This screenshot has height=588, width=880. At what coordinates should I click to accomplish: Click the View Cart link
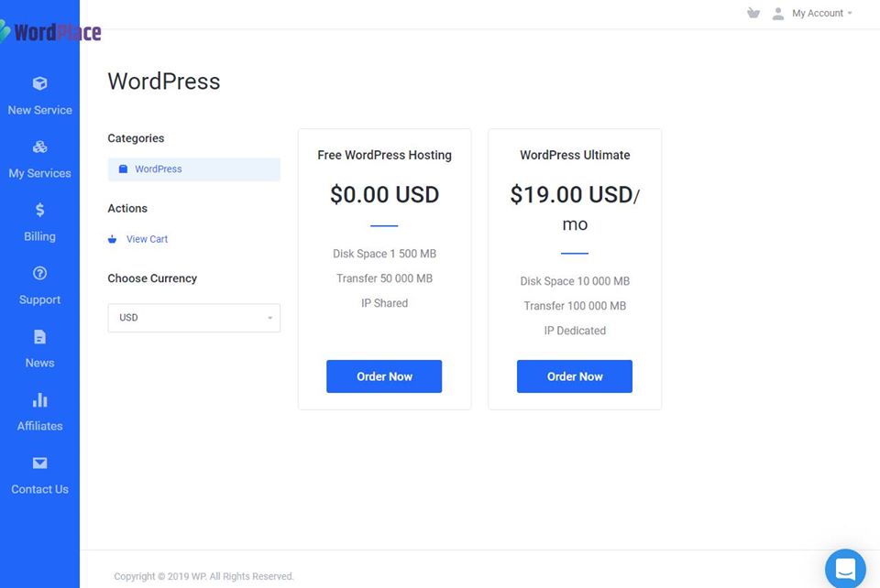(x=147, y=239)
